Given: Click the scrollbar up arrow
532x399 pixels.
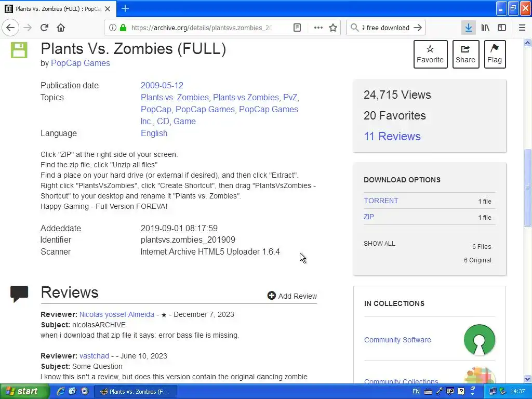Looking at the screenshot, I should [x=527, y=43].
